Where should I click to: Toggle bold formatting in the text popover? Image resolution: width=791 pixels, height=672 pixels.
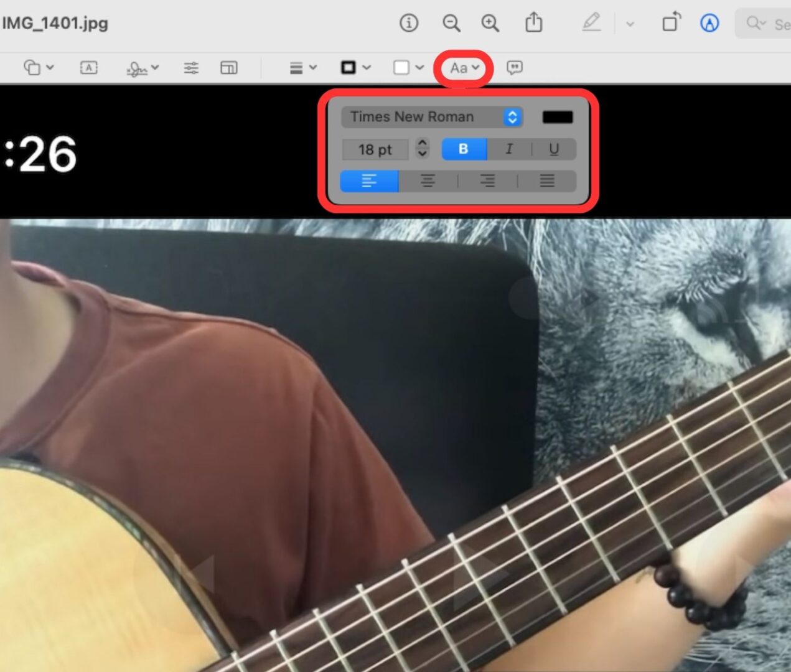(463, 149)
